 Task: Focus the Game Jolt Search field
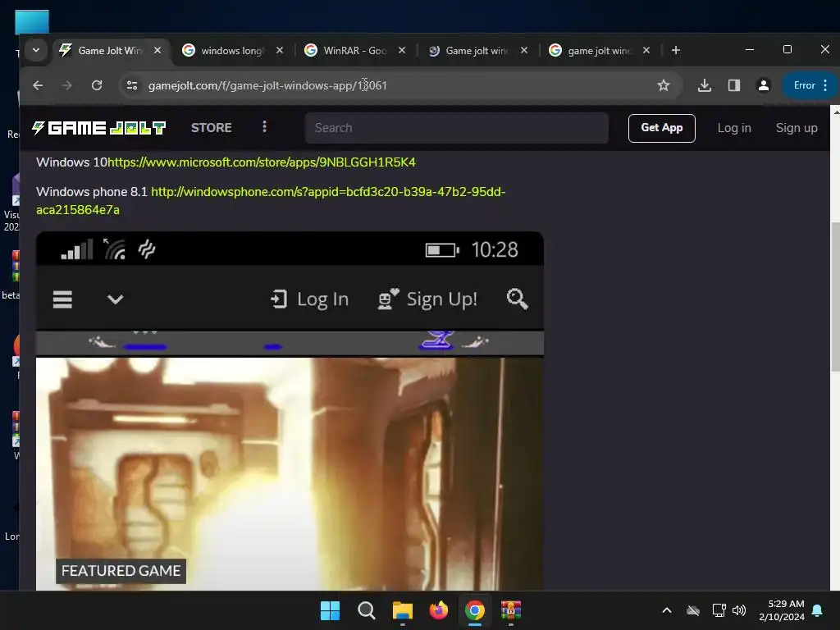click(x=456, y=128)
